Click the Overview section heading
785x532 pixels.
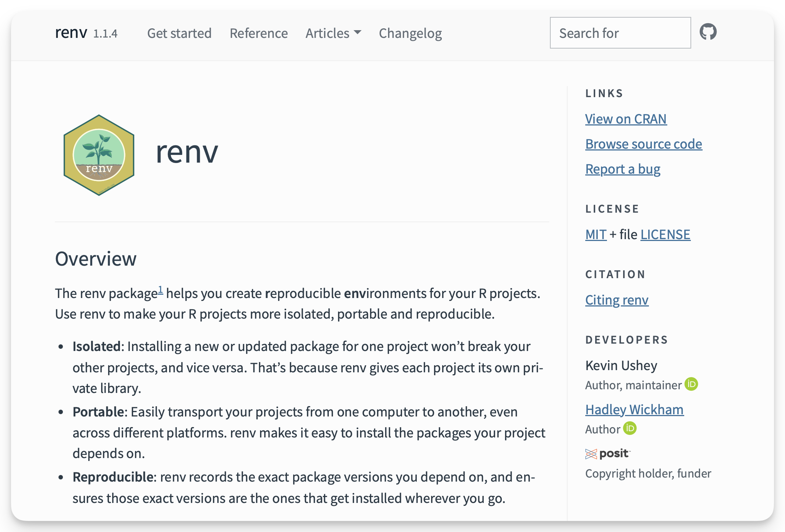pyautogui.click(x=96, y=259)
